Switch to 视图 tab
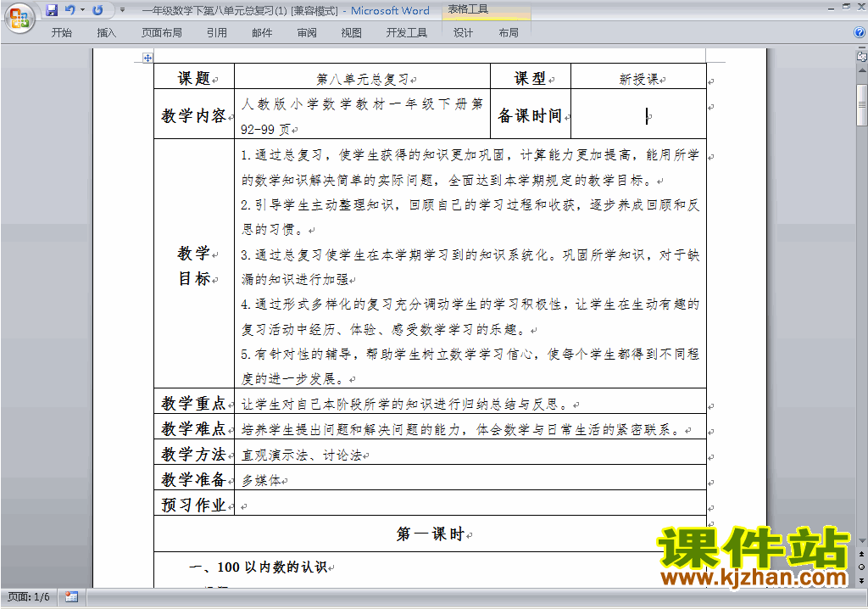This screenshot has height=609, width=868. tap(351, 33)
